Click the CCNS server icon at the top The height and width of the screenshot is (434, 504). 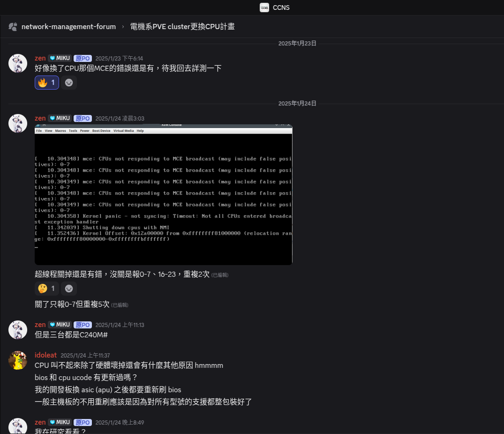coord(264,8)
